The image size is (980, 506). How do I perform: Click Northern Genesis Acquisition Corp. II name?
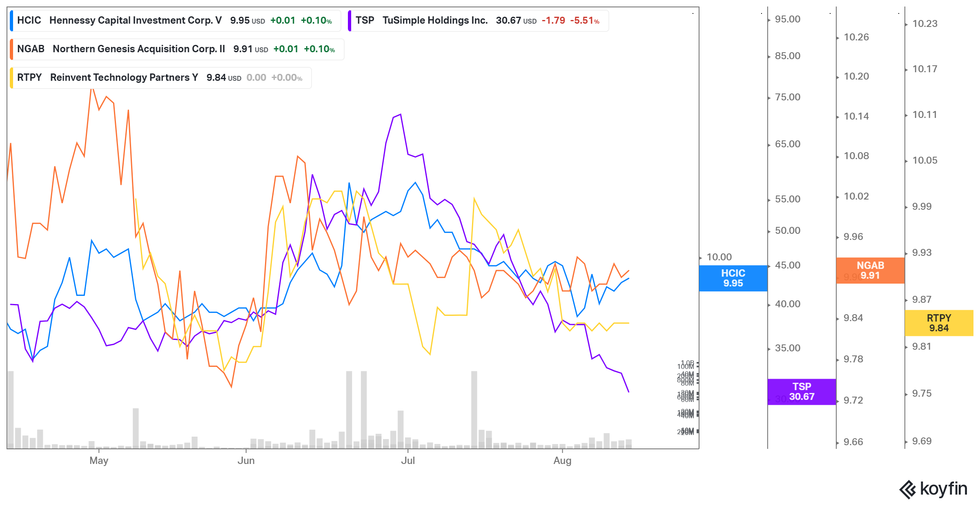(139, 49)
